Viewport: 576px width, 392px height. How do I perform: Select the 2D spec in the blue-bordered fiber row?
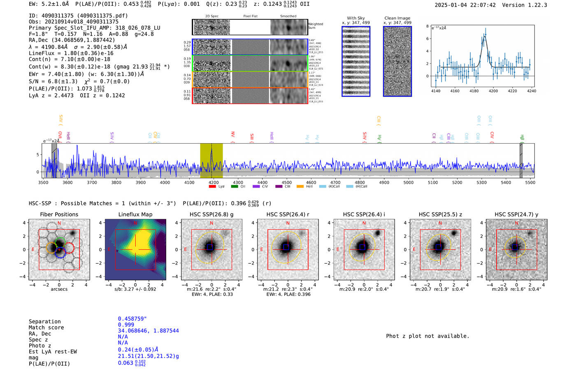pyautogui.click(x=212, y=47)
